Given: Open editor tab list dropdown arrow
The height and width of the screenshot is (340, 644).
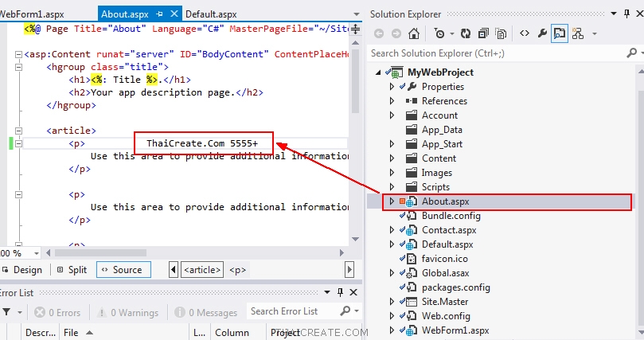Looking at the screenshot, I should [x=356, y=14].
